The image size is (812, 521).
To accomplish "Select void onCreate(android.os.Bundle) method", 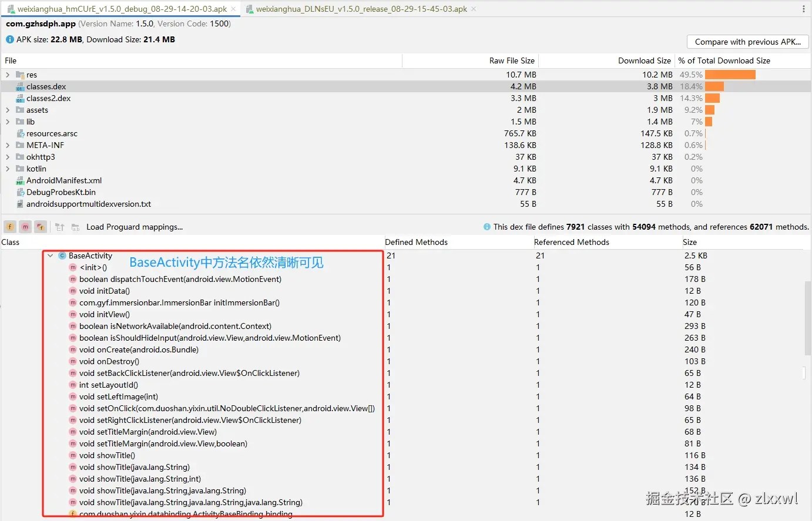I will click(139, 349).
